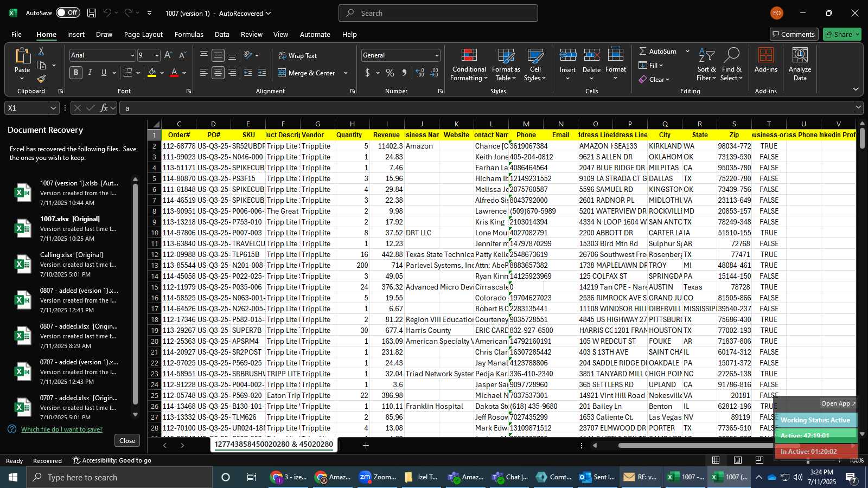868x488 pixels.
Task: Open Format as Table gallery
Action: click(506, 65)
